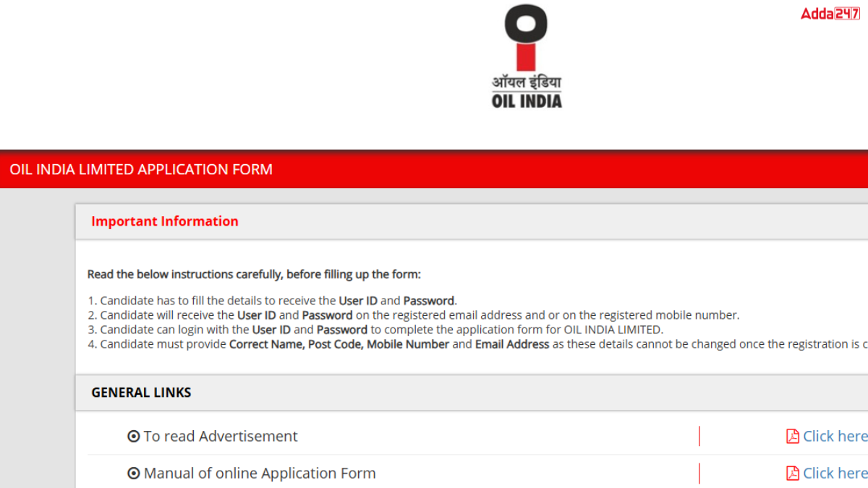Click the Adda247 logo
Image resolution: width=868 pixels, height=488 pixels.
[830, 13]
